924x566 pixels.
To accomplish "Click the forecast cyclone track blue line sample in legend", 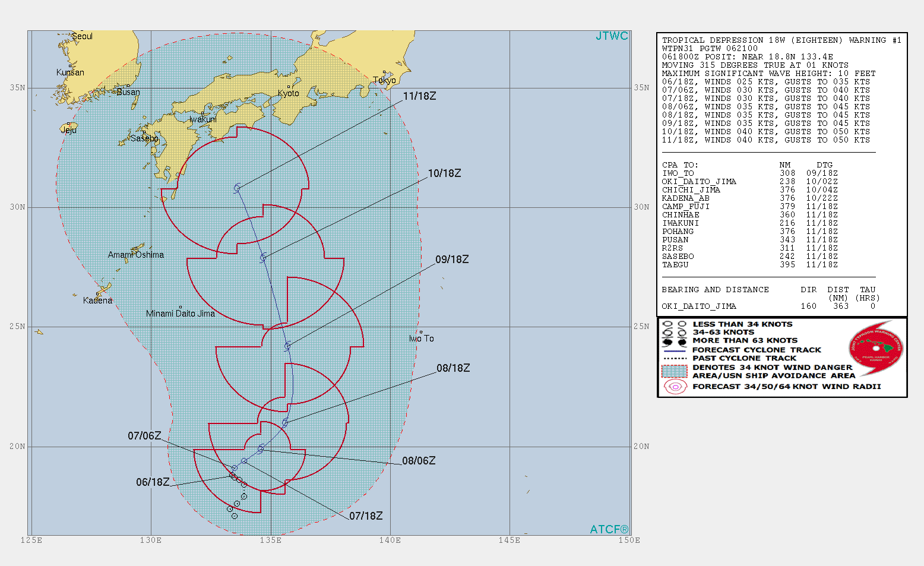I will coord(674,350).
